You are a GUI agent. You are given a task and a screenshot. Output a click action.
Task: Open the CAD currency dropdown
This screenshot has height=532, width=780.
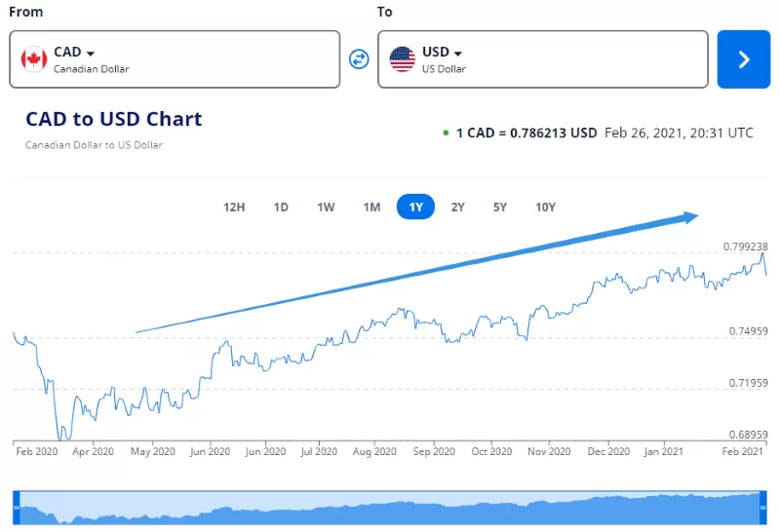click(74, 52)
